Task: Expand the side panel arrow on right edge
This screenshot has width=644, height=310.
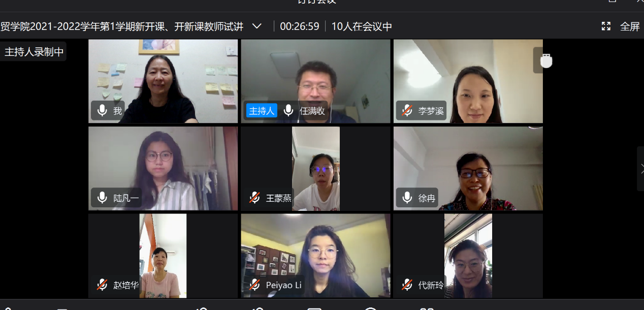Action: tap(641, 169)
